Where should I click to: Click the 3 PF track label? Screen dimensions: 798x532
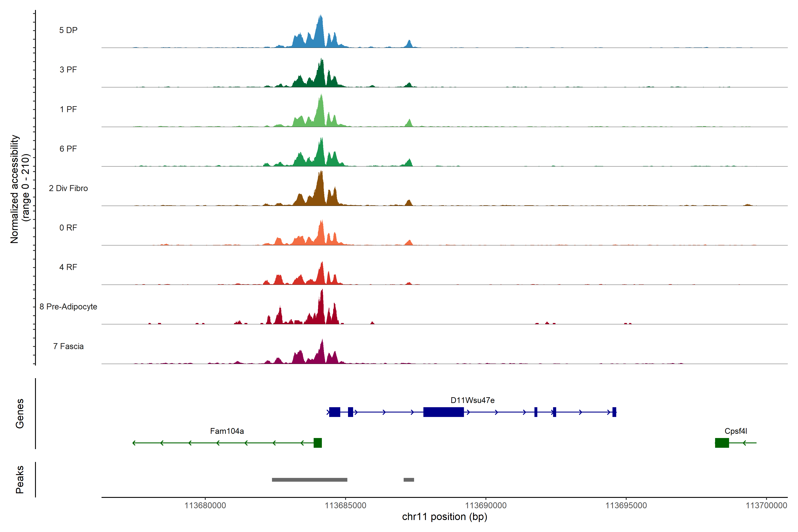click(x=68, y=70)
